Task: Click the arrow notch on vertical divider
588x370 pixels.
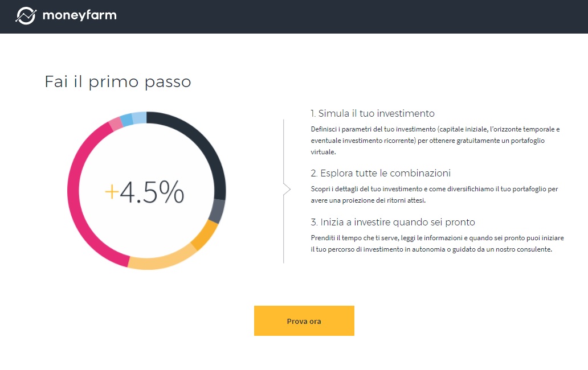Action: coord(287,189)
